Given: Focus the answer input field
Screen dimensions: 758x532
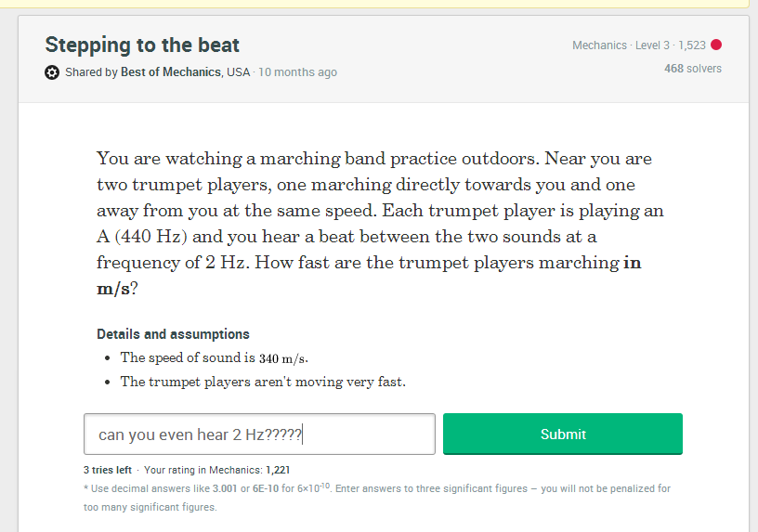Looking at the screenshot, I should tap(259, 434).
